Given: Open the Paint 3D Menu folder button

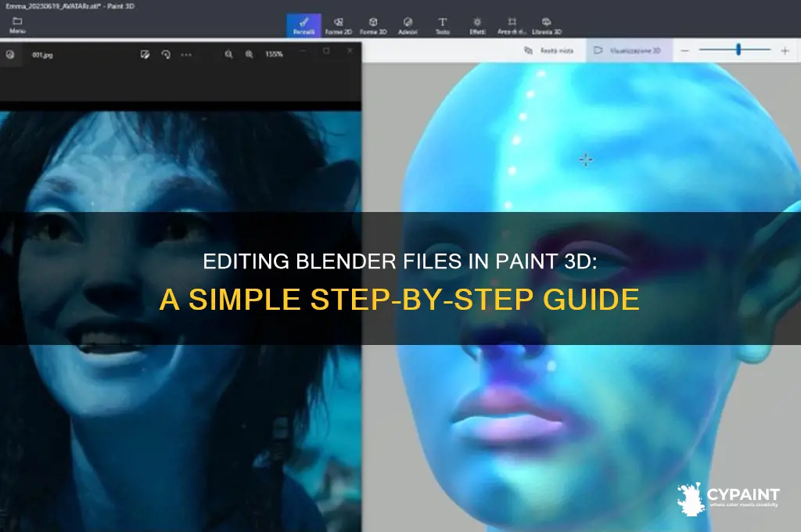Looking at the screenshot, I should [x=17, y=25].
